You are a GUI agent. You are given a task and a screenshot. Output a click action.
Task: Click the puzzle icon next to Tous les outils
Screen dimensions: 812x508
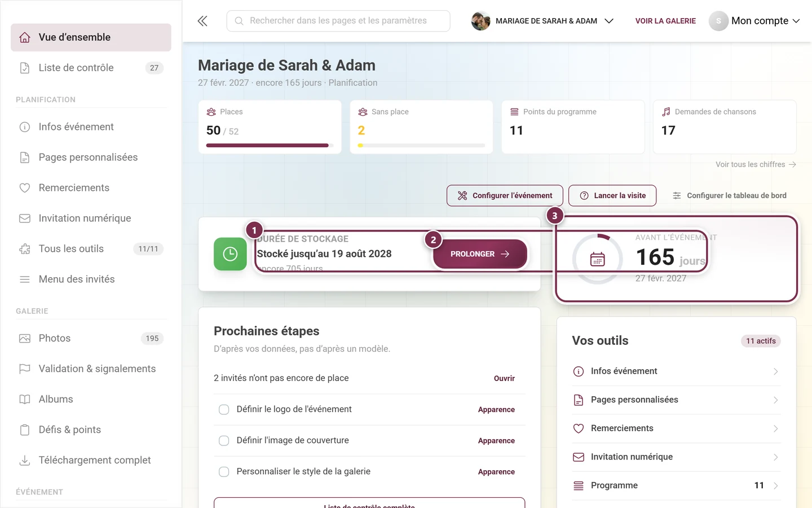pos(25,249)
